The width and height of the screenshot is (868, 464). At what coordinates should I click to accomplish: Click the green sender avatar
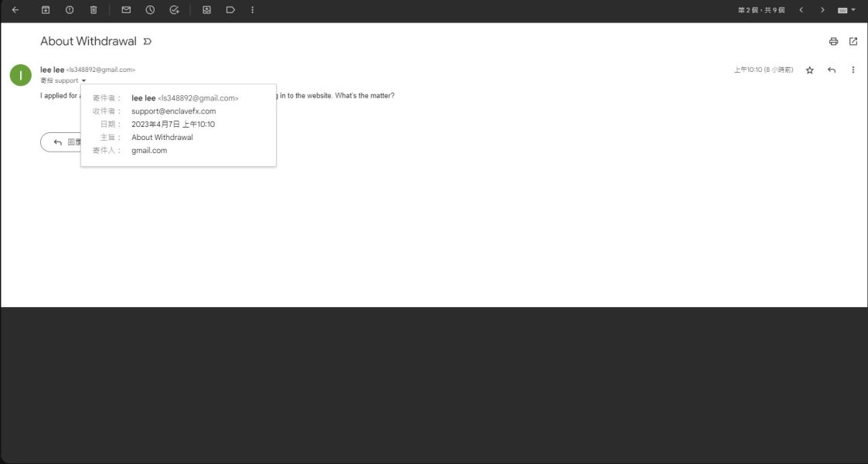tap(20, 75)
